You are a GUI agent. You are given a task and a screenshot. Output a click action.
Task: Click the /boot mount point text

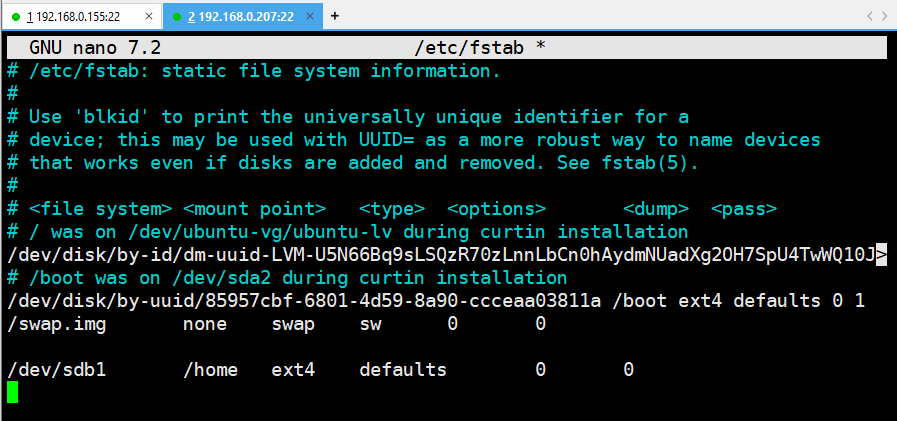click(x=640, y=301)
